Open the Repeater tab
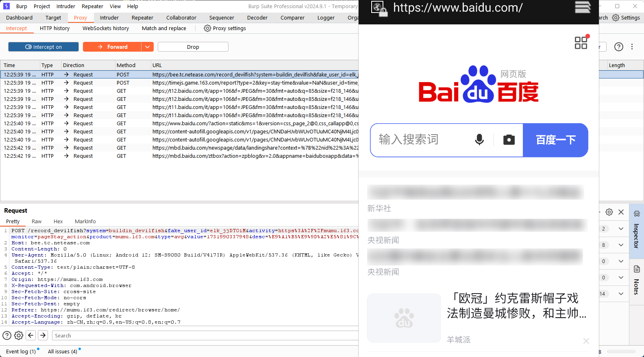 pyautogui.click(x=142, y=18)
